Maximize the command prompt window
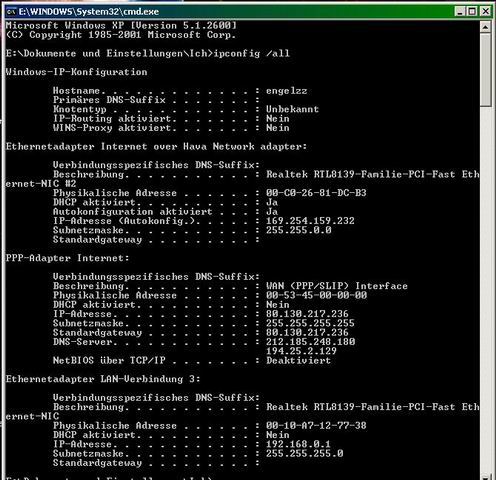This screenshot has width=496, height=480. pos(472,12)
